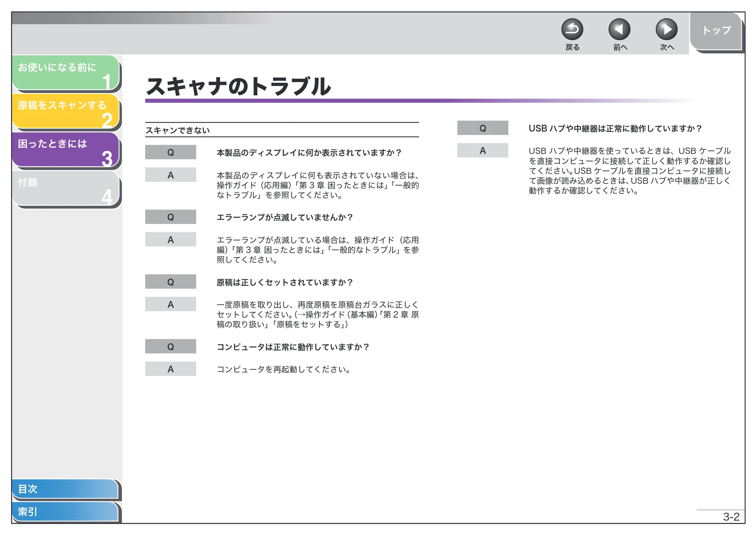Click answer コンピュータを再起動してください。
The width and height of the screenshot is (756, 535).
click(284, 369)
